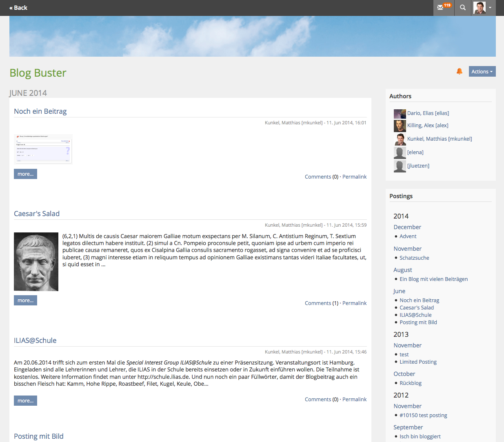Image resolution: width=504 pixels, height=442 pixels.
Task: Open the mail inbox icon with 119 badge
Action: (x=443, y=7)
